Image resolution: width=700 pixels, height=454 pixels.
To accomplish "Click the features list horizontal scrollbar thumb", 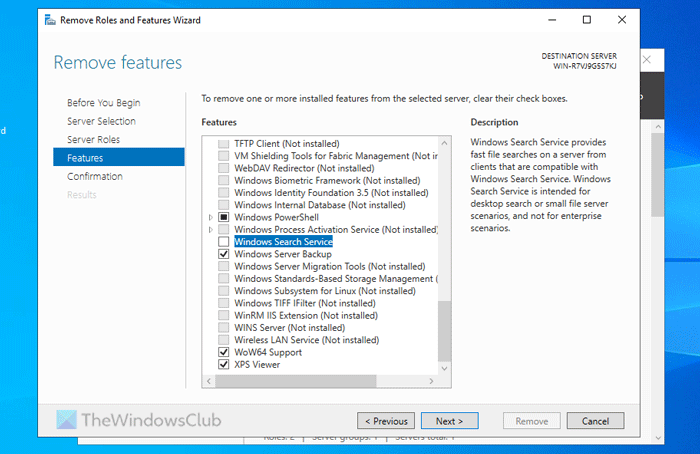I will pos(296,381).
